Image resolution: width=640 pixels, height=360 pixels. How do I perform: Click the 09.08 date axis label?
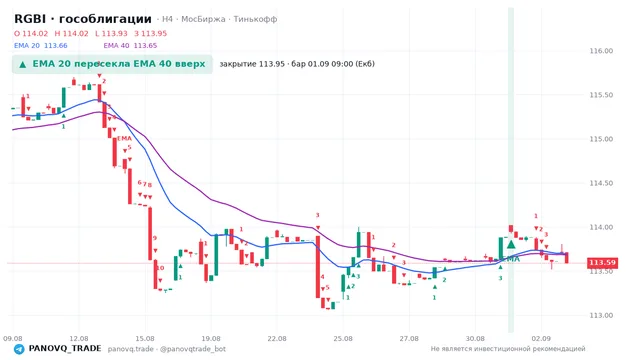(13, 339)
